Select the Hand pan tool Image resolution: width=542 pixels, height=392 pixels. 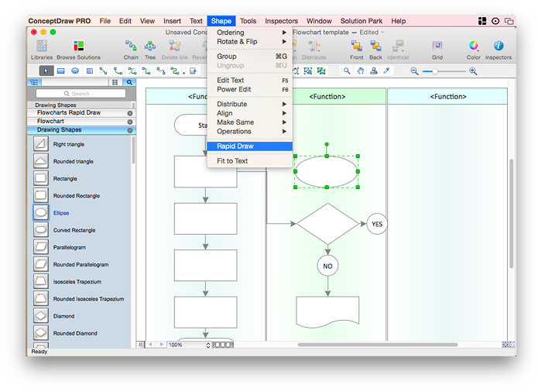click(x=360, y=70)
